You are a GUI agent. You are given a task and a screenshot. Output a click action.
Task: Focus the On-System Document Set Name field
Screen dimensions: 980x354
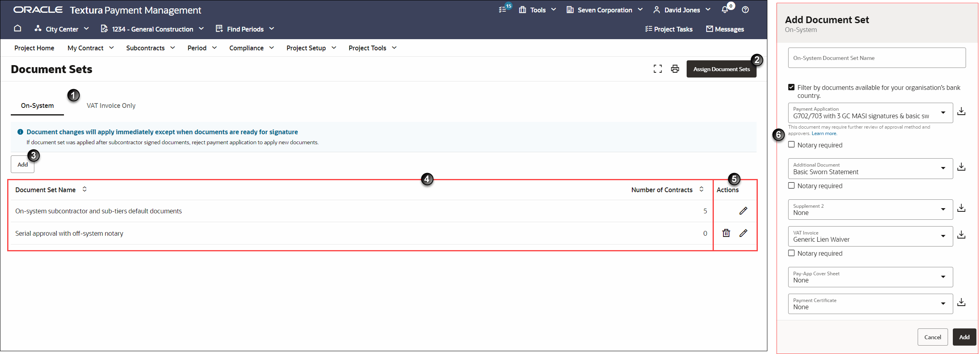tap(877, 58)
